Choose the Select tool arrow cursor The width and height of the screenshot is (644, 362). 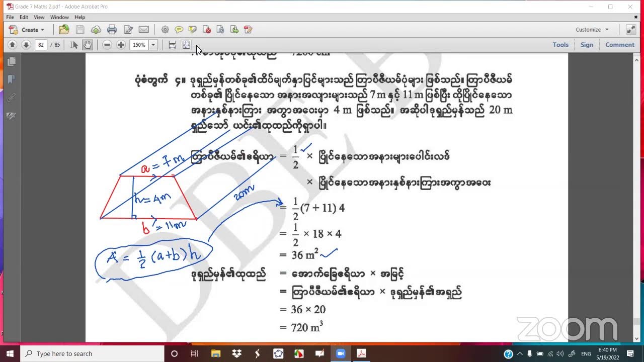click(x=74, y=45)
